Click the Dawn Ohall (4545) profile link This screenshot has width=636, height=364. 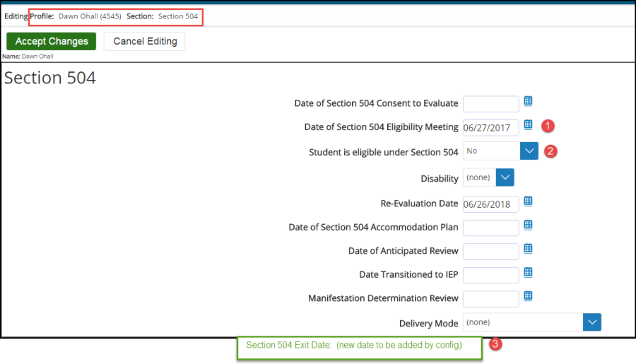[89, 16]
